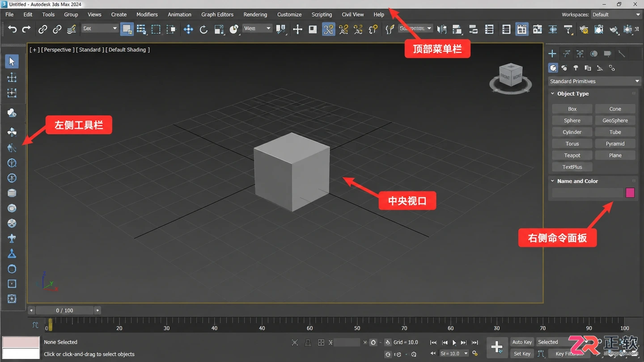The image size is (644, 362).
Task: Open the reference coordinate system dropdown
Action: tap(257, 28)
